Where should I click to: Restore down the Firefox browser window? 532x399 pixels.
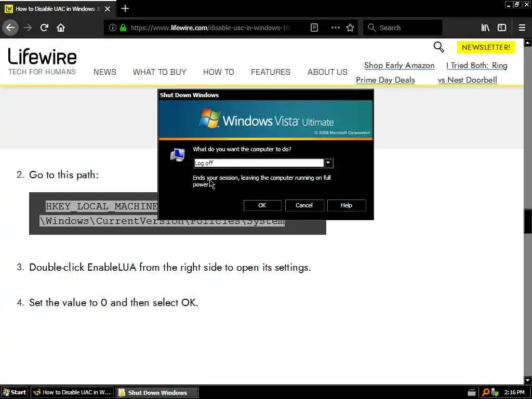517,5
